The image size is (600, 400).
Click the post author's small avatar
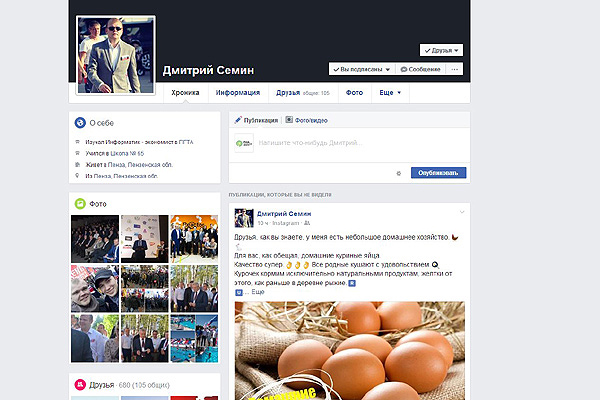click(244, 218)
